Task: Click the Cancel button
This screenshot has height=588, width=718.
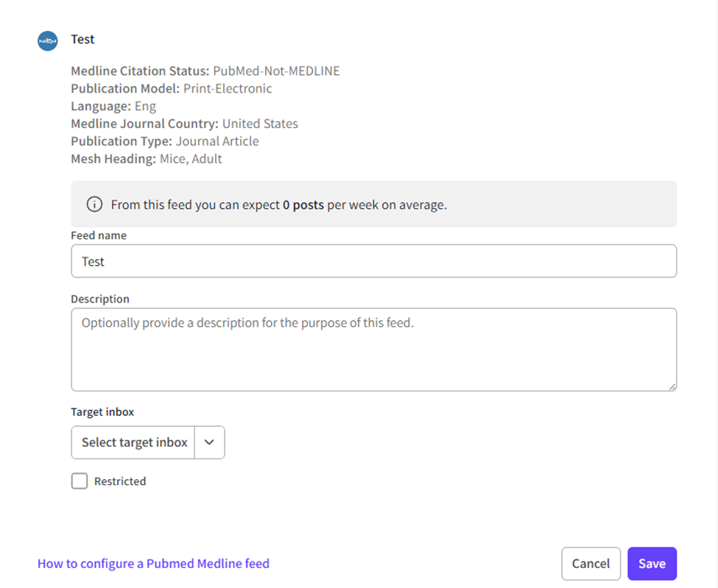Action: point(591,564)
